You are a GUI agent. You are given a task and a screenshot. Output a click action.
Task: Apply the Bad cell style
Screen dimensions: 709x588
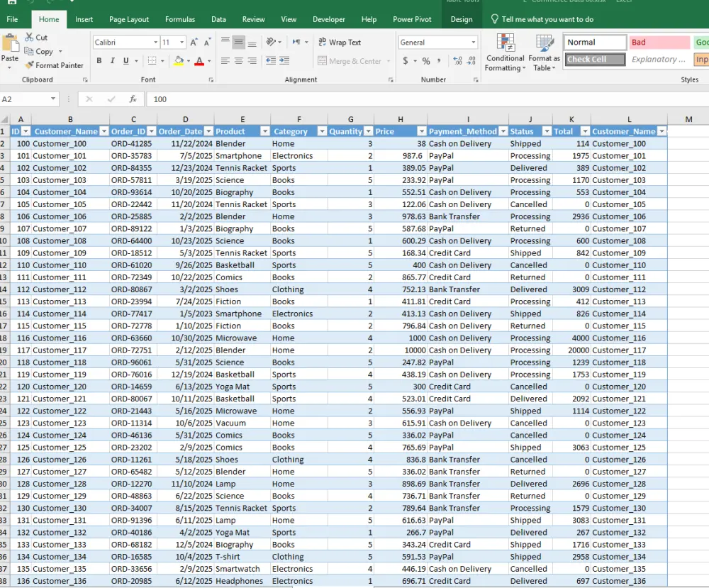point(659,42)
